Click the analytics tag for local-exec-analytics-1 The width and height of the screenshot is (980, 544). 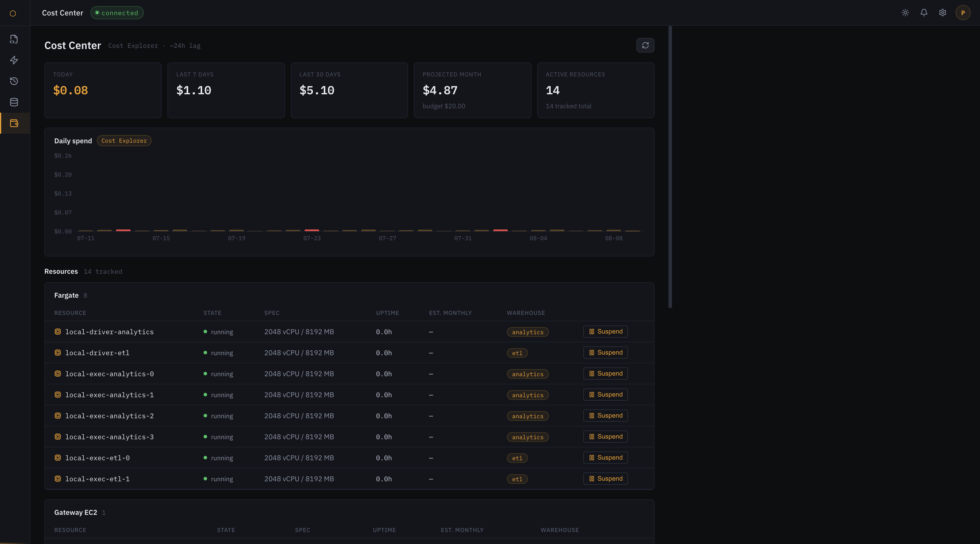point(528,395)
